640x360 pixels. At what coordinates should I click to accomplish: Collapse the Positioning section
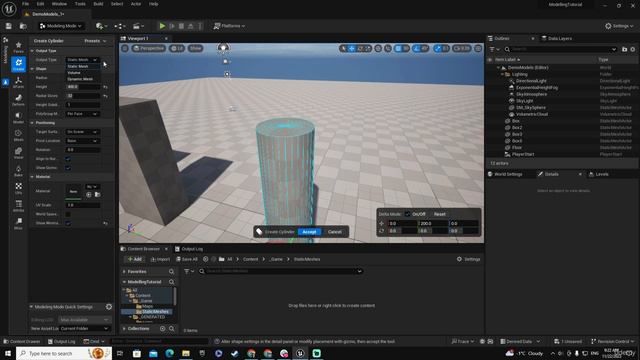point(32,123)
